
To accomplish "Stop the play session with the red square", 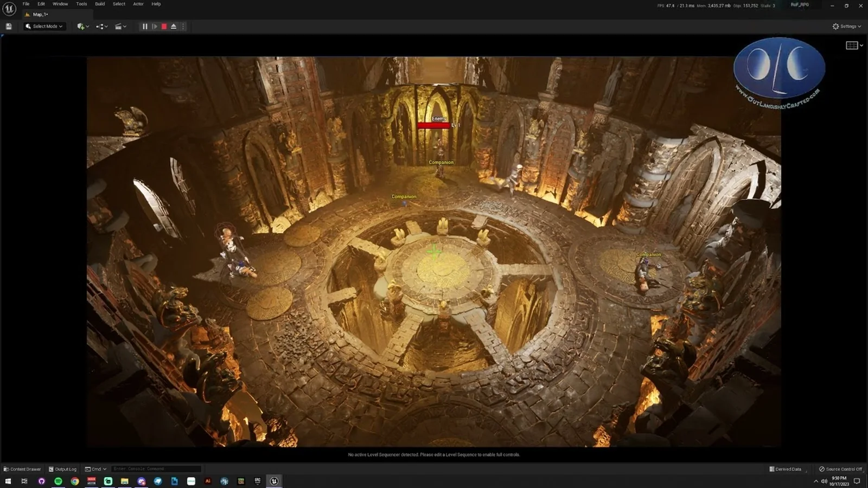I will click(x=164, y=26).
